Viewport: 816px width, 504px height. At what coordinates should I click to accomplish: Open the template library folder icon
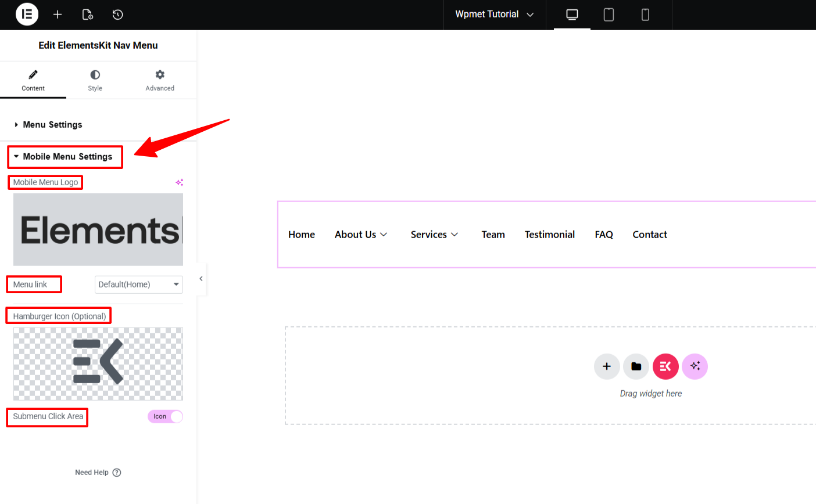point(636,366)
